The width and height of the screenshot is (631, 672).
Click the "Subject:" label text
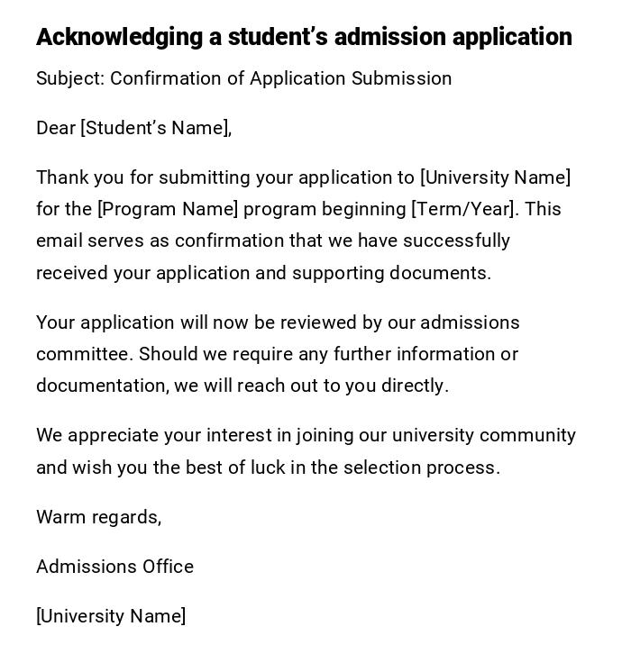(70, 78)
